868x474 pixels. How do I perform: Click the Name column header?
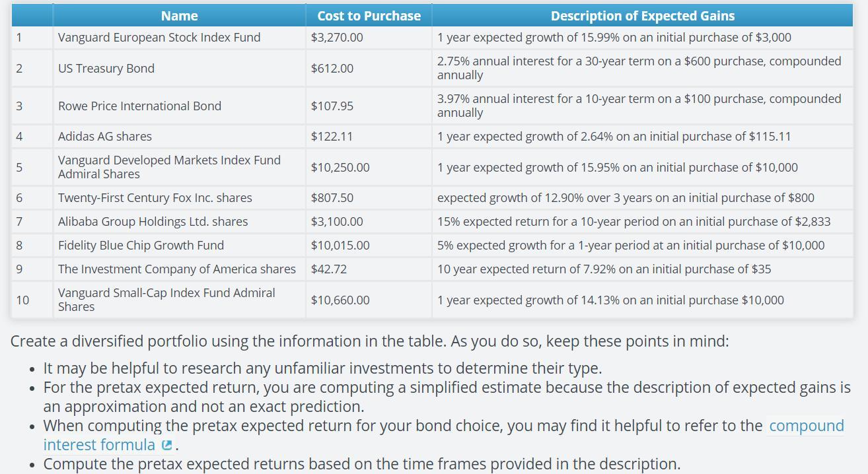click(x=179, y=16)
